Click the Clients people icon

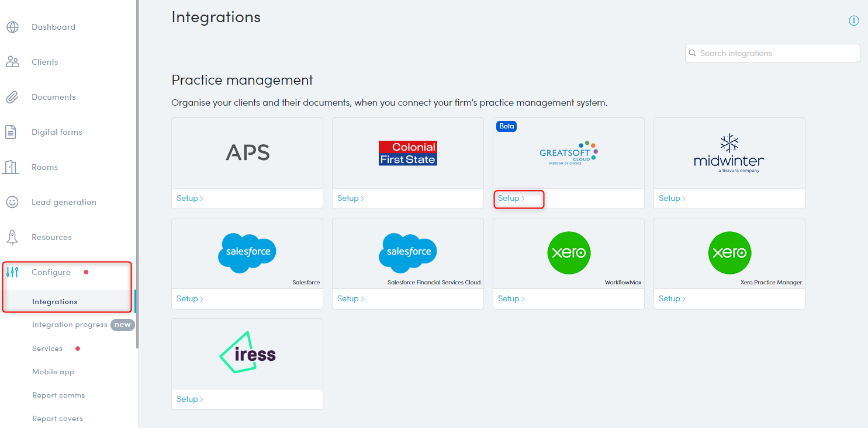coord(12,62)
